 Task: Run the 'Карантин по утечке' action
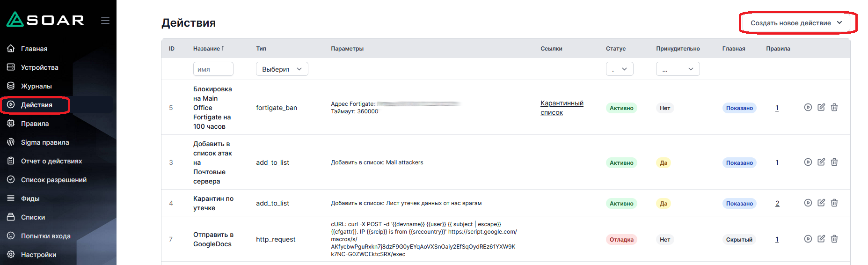808,203
